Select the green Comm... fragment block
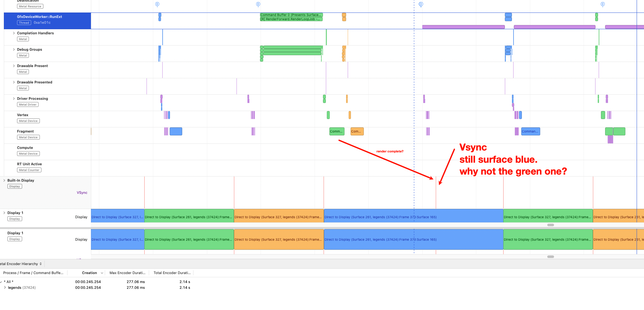Screen dimensions: 644x310 (x=337, y=131)
